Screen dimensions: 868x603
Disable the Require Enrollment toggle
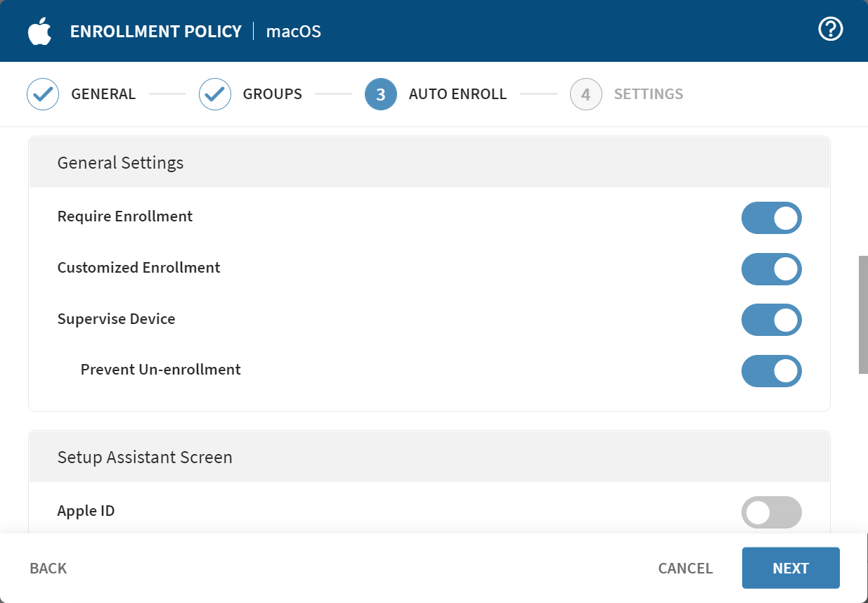tap(771, 218)
